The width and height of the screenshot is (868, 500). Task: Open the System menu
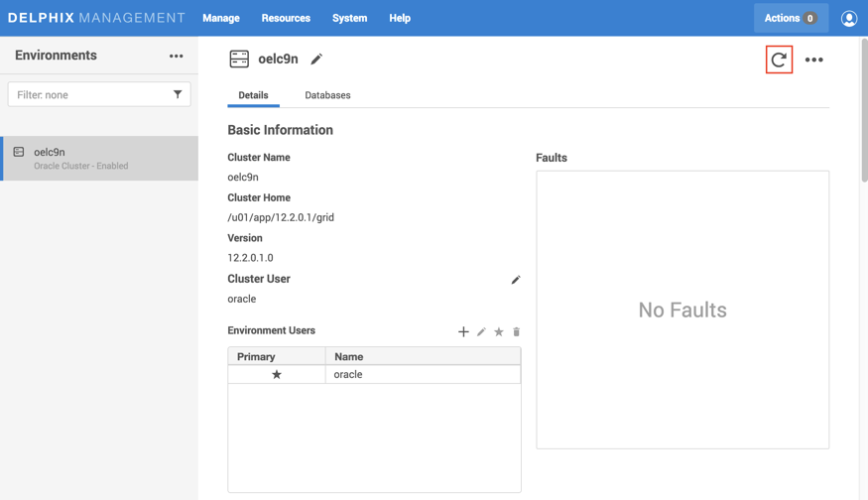(x=349, y=18)
